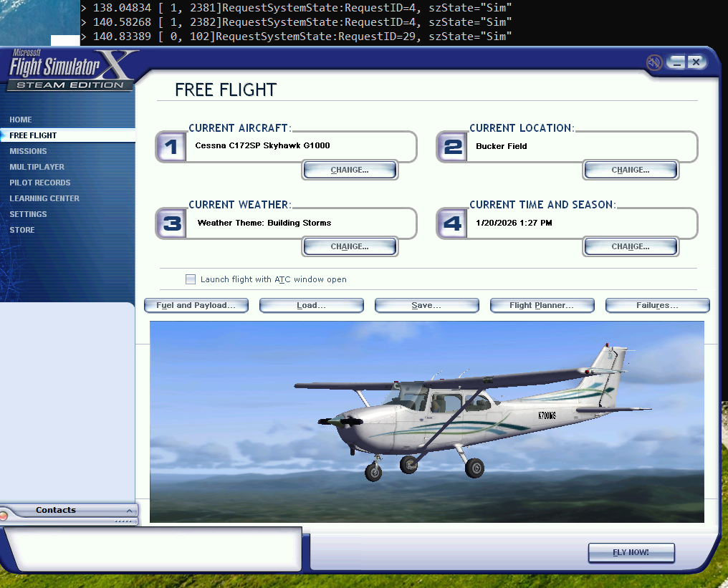
Task: Open the Multiplayer section
Action: (x=37, y=167)
